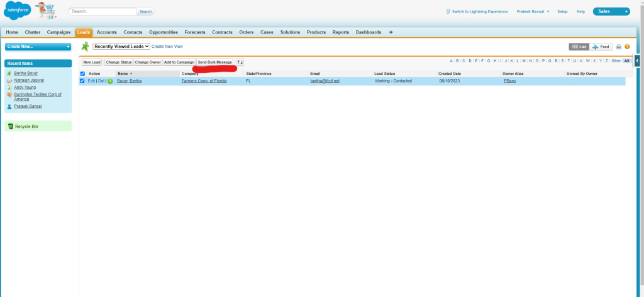644x297 pixels.
Task: Open the Recently Viewed Leads view dropdown
Action: [121, 47]
